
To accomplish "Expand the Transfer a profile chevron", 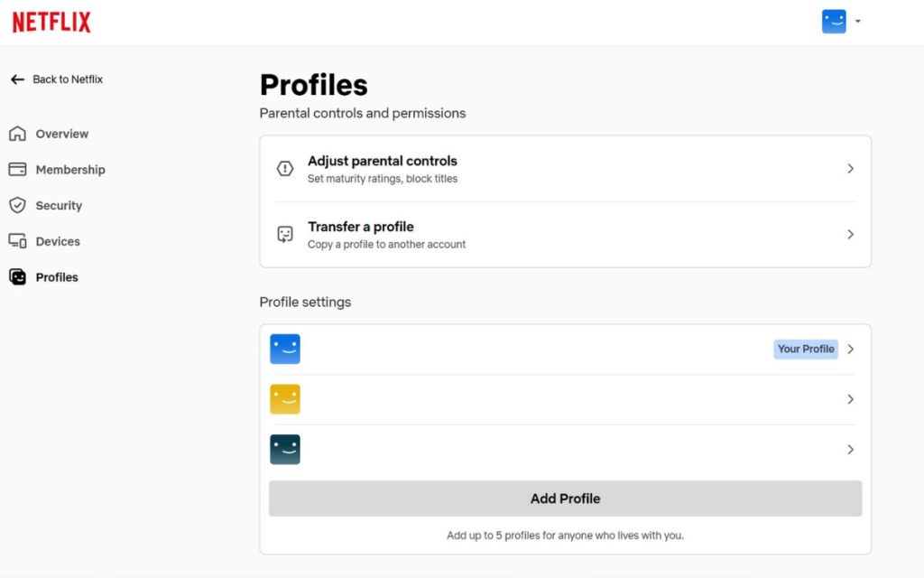I will click(x=850, y=235).
